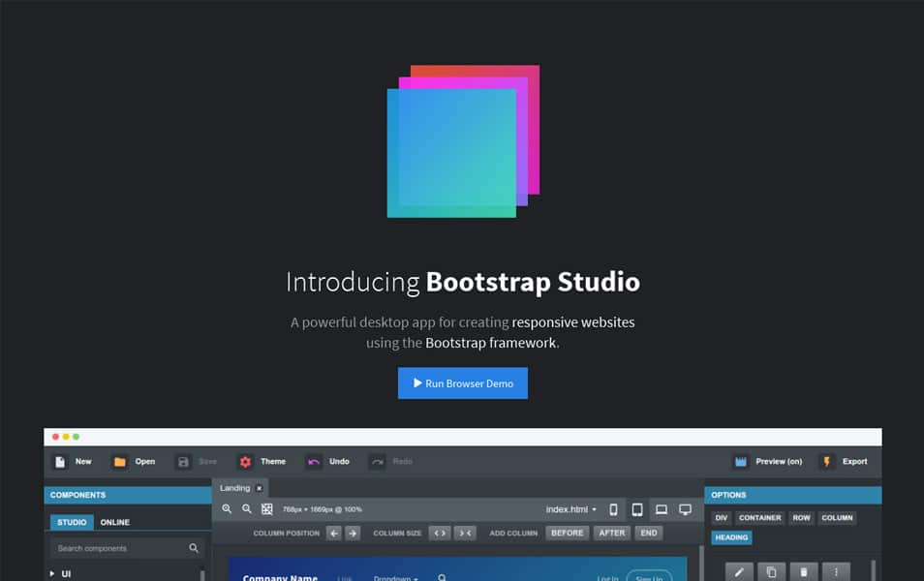Activate the desktop monitor preview toggle
Screen dimensions: 924x581
point(686,508)
